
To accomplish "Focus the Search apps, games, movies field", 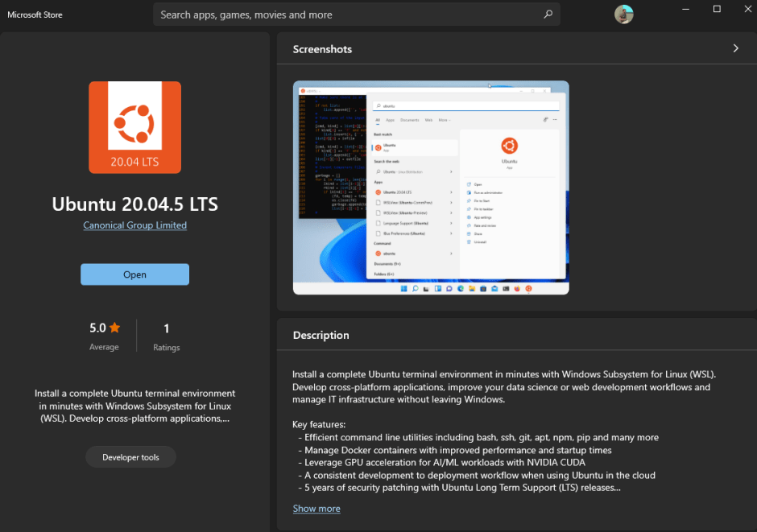I will tap(346, 14).
